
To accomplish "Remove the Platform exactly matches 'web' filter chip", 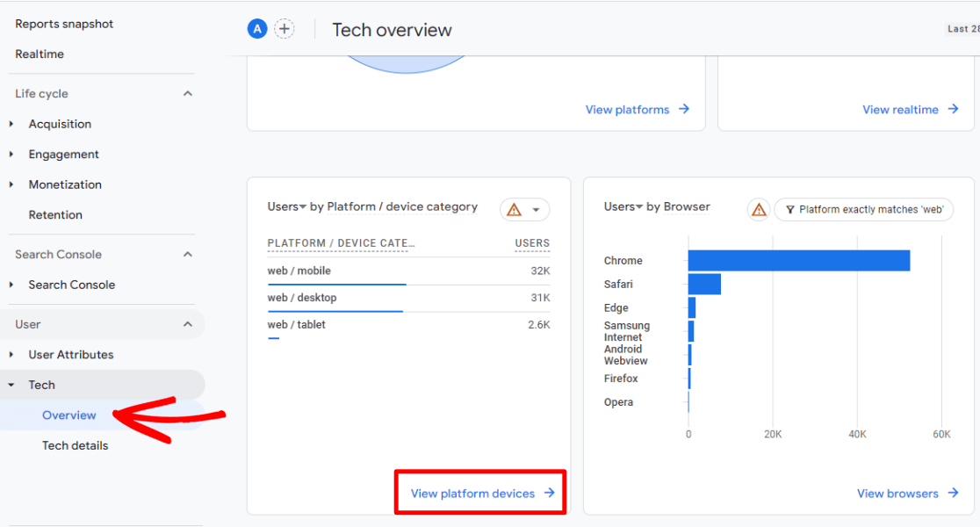I will [863, 210].
